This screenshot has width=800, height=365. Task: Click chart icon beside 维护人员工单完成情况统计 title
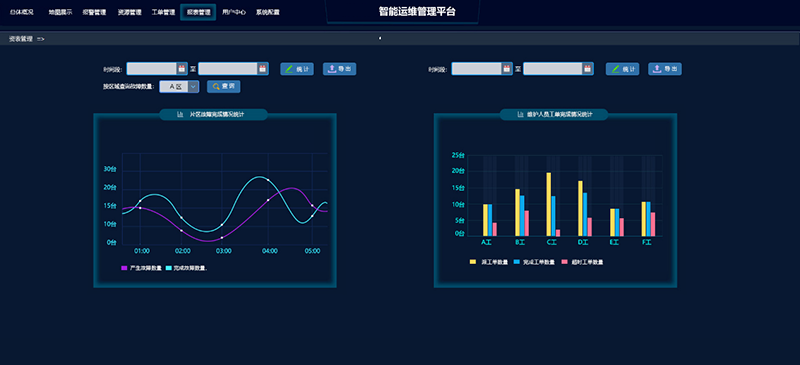click(x=520, y=115)
